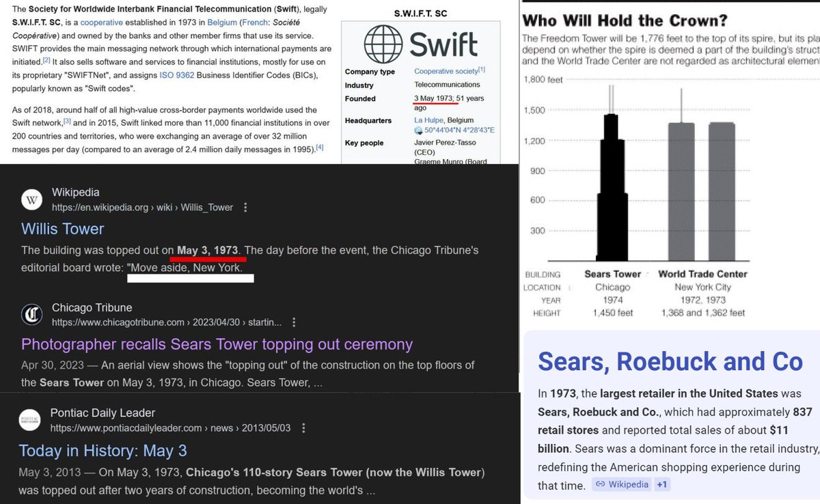820x504 pixels.
Task: Click the Swift globe logo in the infobox
Action: [384, 44]
